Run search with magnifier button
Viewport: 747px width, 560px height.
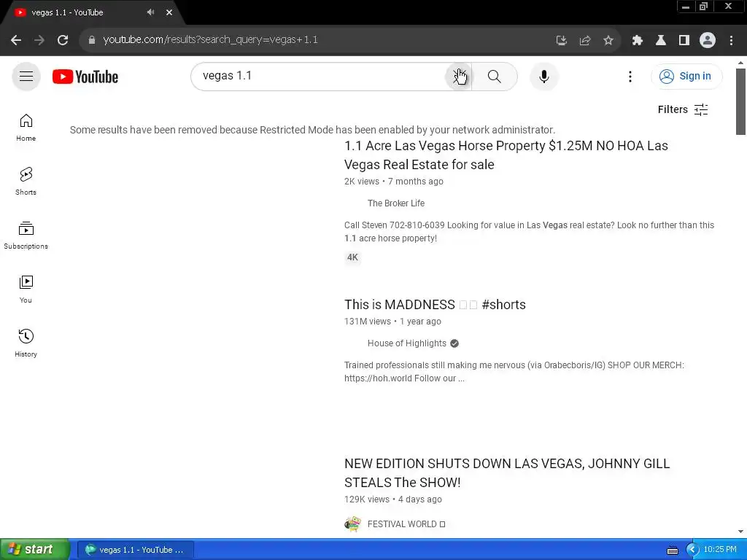[495, 76]
